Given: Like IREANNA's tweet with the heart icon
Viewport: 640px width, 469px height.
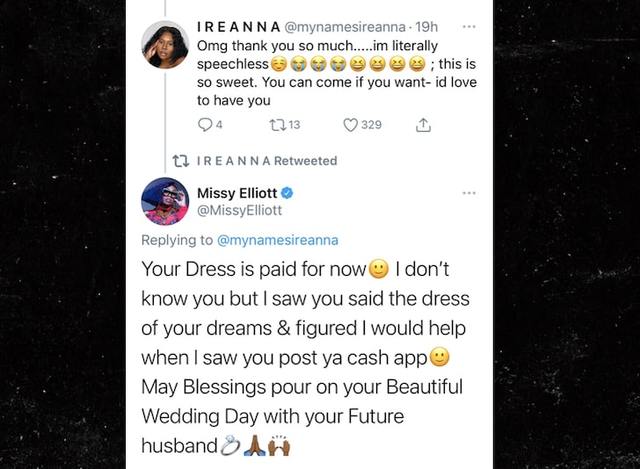Looking at the screenshot, I should coord(350,125).
